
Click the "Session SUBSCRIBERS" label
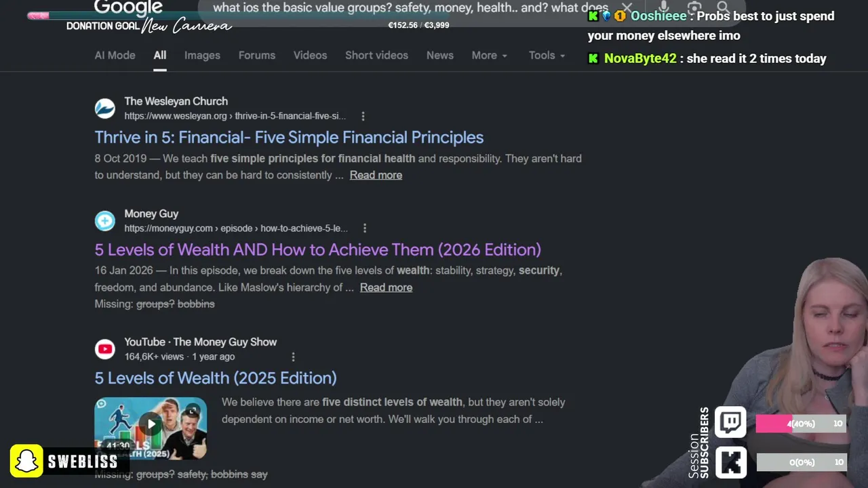click(698, 443)
